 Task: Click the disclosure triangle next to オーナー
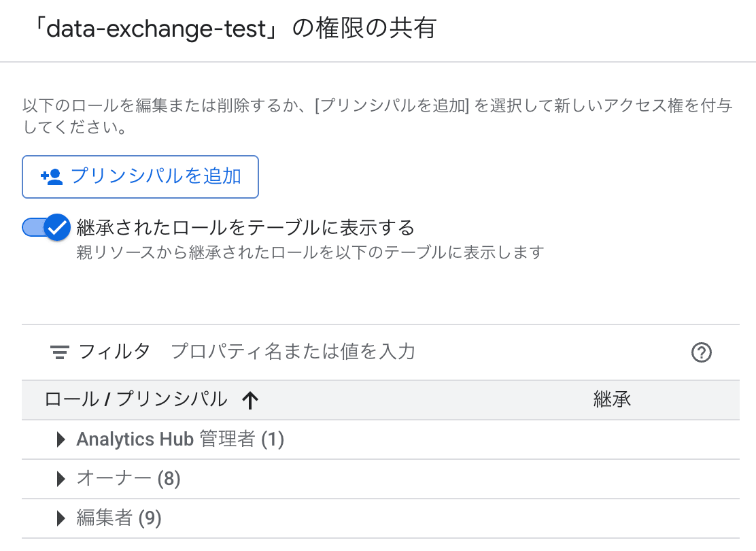pos(60,479)
